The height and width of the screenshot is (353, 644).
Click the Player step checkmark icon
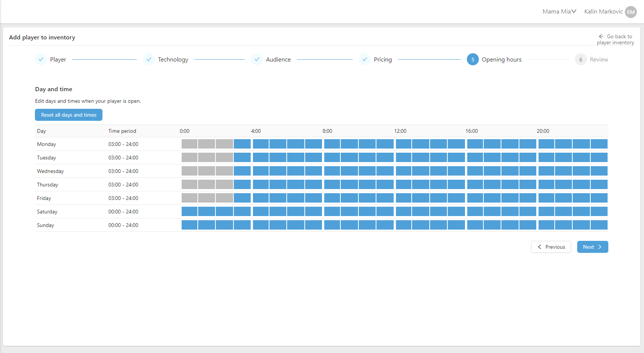point(41,59)
